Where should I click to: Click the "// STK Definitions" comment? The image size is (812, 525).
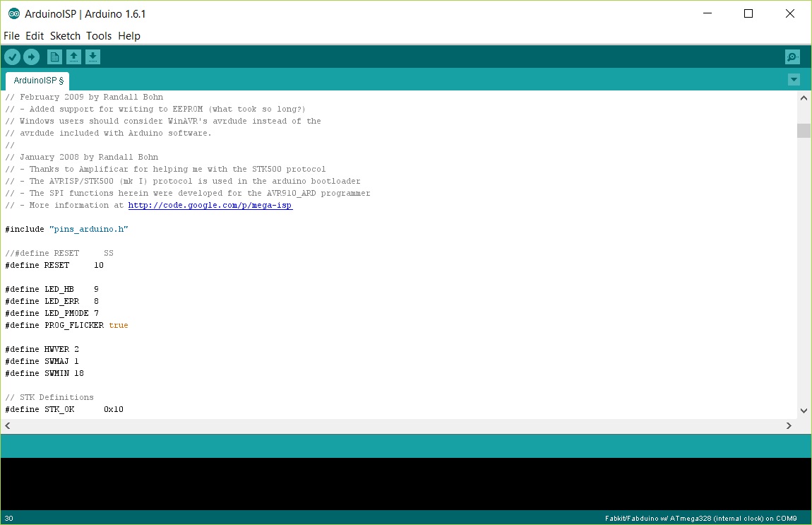[49, 398]
